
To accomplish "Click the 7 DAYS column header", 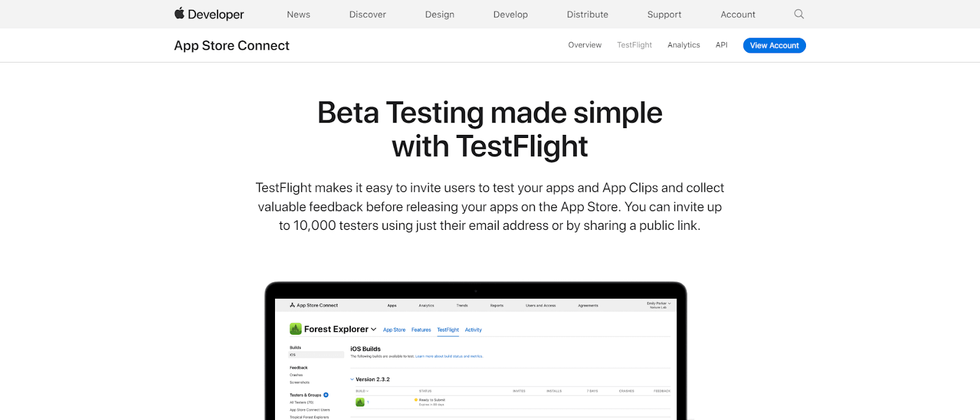I will [592, 391].
